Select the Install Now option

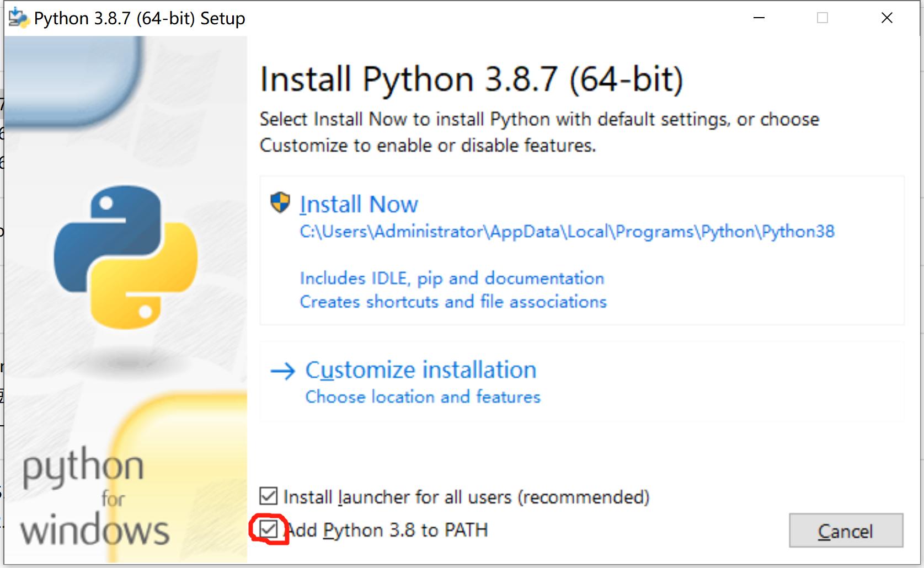(359, 204)
